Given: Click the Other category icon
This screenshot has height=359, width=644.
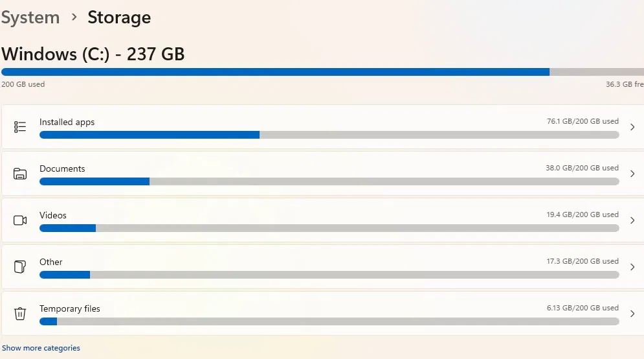Looking at the screenshot, I should pos(20,267).
